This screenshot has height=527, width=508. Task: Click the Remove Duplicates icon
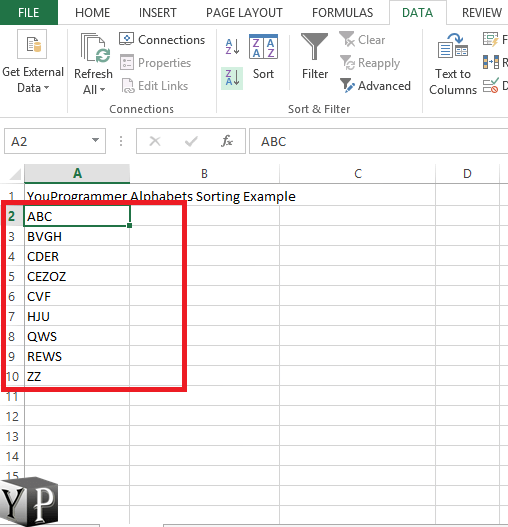(491, 63)
